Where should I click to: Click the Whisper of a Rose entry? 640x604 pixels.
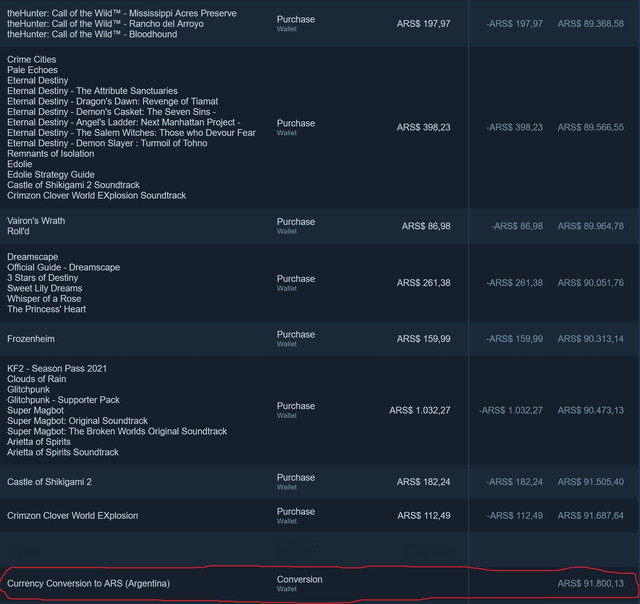[x=44, y=299]
